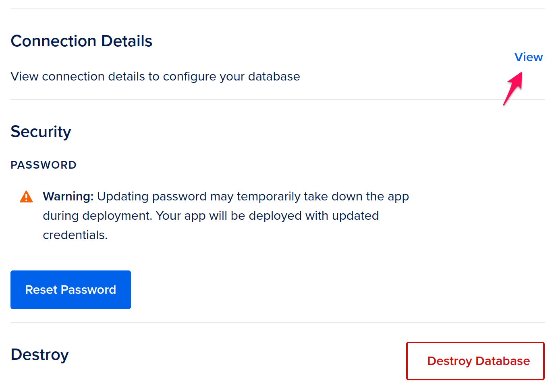The image size is (556, 392).
Task: Click the Destroy section heading
Action: coord(39,355)
